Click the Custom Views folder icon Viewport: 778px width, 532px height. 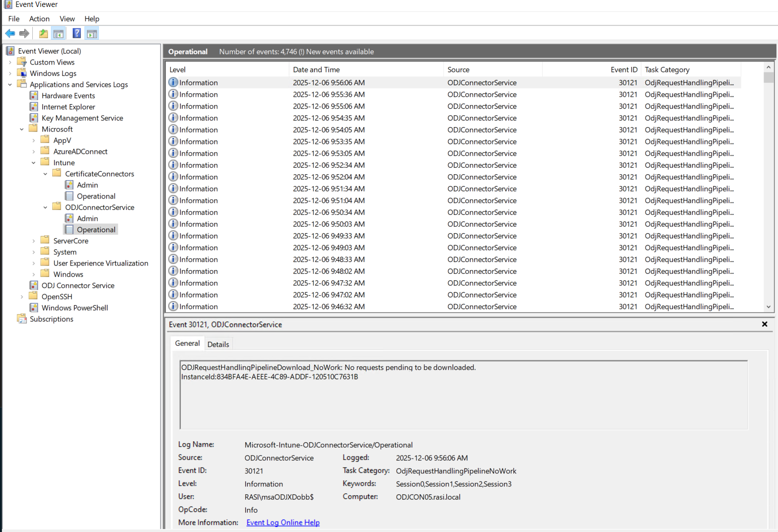pyautogui.click(x=21, y=62)
